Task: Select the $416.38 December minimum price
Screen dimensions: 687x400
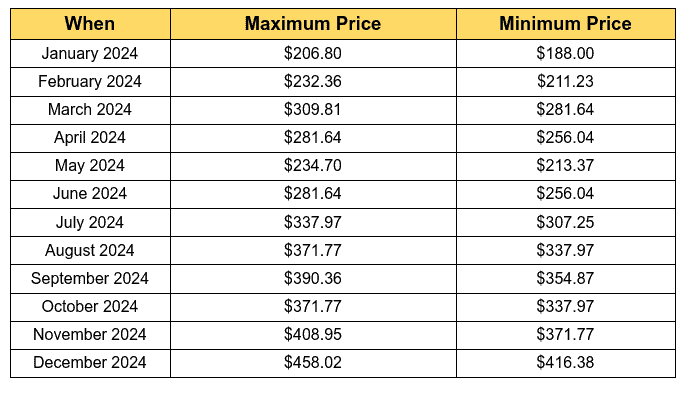Action: pyautogui.click(x=565, y=362)
